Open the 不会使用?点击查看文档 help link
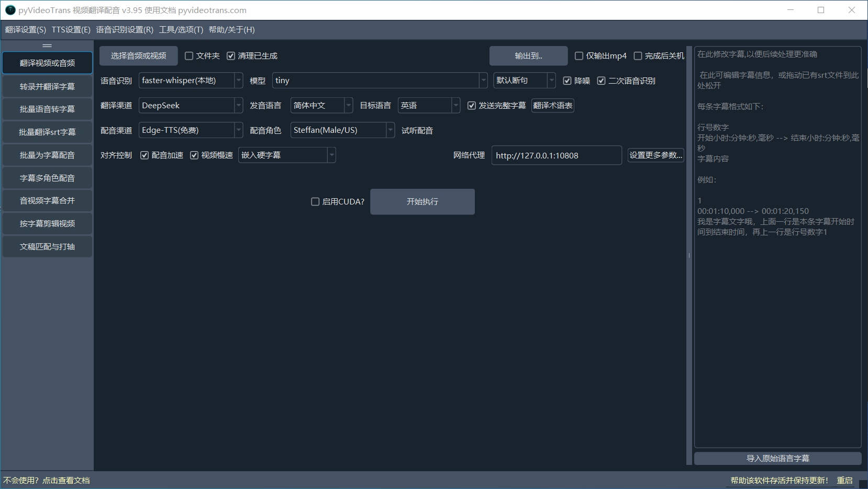This screenshot has height=489, width=868. (x=47, y=480)
